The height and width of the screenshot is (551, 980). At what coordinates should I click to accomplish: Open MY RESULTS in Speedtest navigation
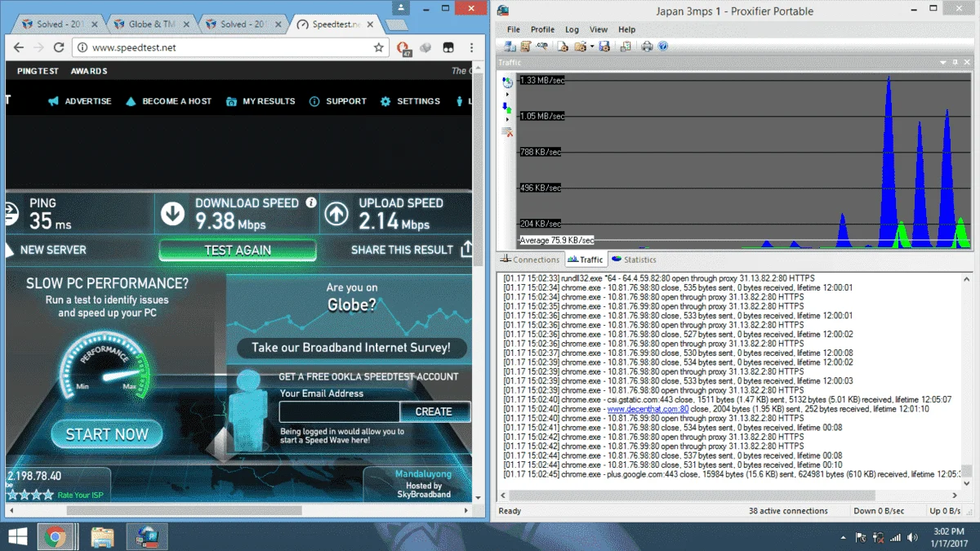(261, 101)
